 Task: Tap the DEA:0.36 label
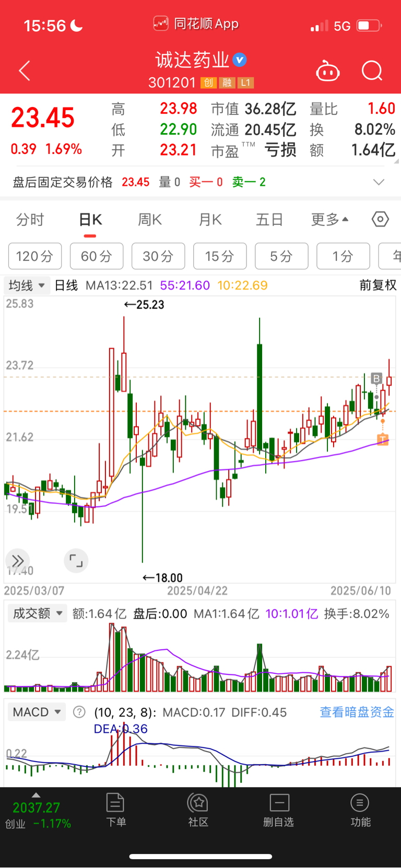[121, 729]
